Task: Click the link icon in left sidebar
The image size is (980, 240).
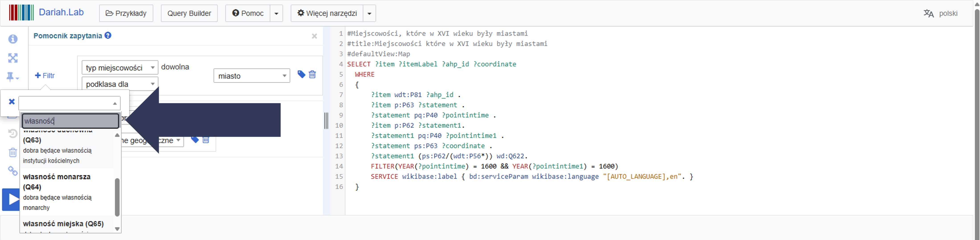Action: (13, 171)
